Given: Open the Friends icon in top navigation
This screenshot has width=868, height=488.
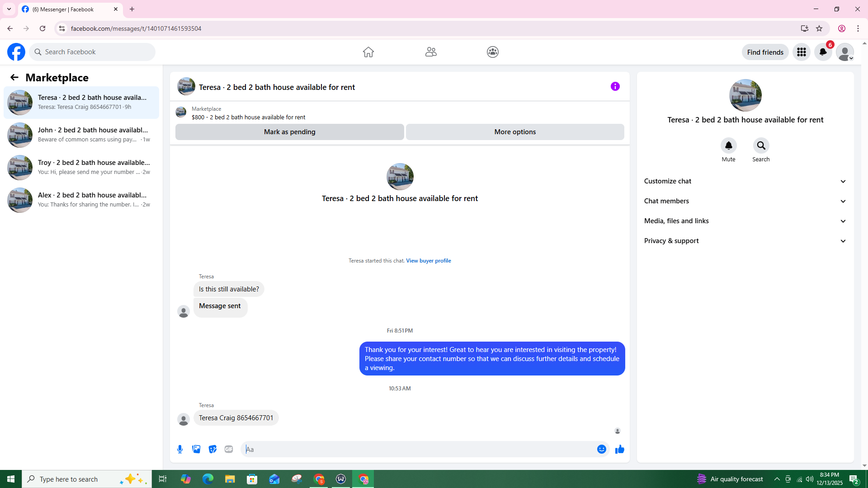Looking at the screenshot, I should tap(431, 52).
